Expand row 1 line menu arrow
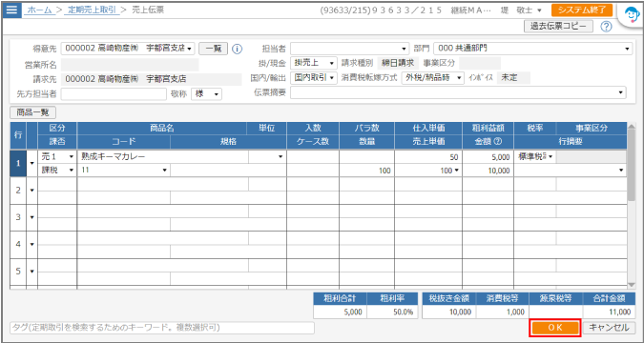 [x=32, y=163]
